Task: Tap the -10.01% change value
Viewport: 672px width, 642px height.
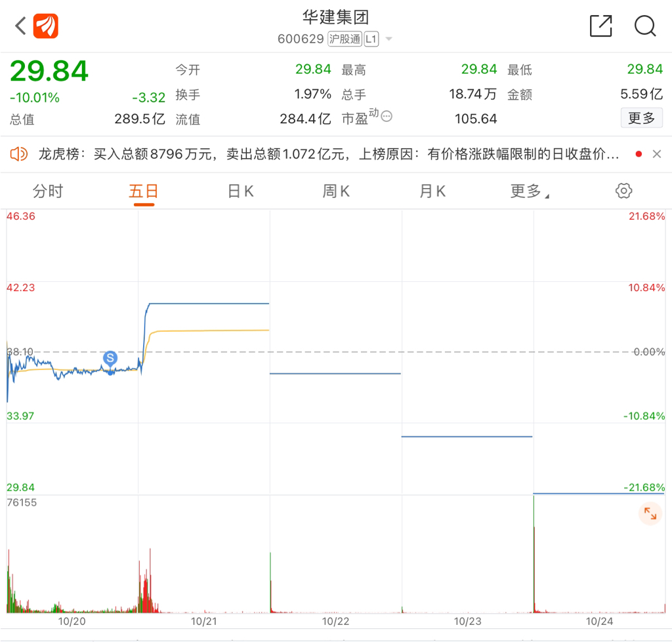Action: click(x=35, y=98)
